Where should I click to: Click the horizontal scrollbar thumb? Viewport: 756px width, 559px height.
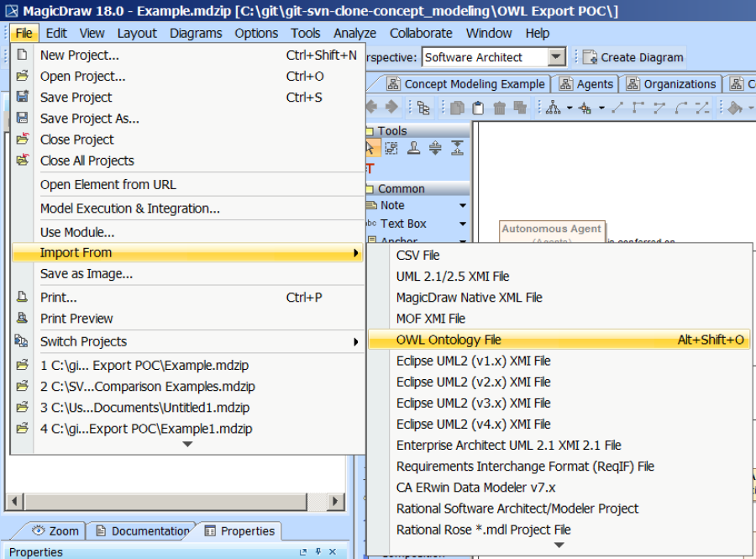click(x=165, y=501)
